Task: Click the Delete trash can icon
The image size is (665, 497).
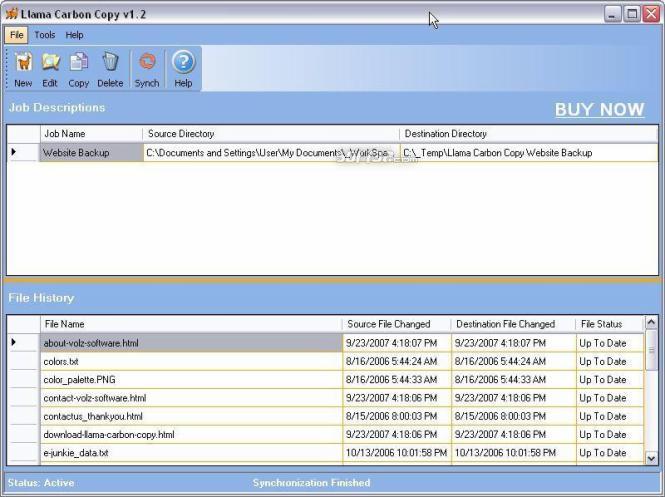Action: point(110,69)
